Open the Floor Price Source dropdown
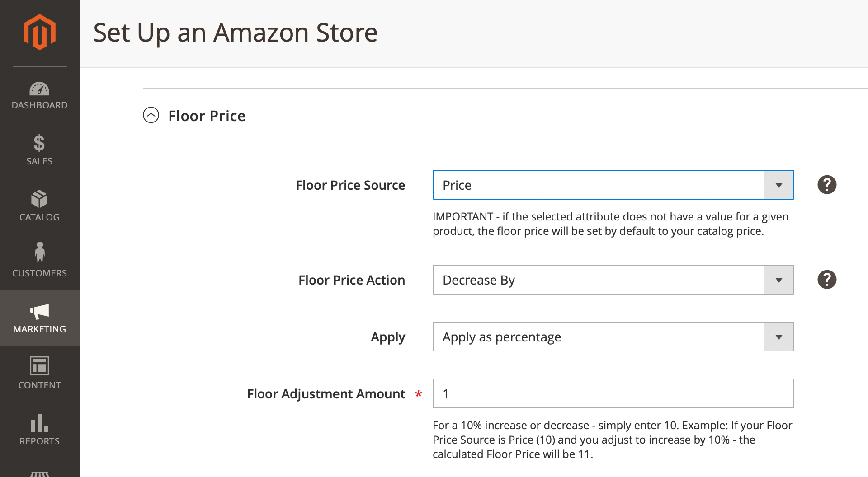Screen dimensions: 868x477 point(613,185)
